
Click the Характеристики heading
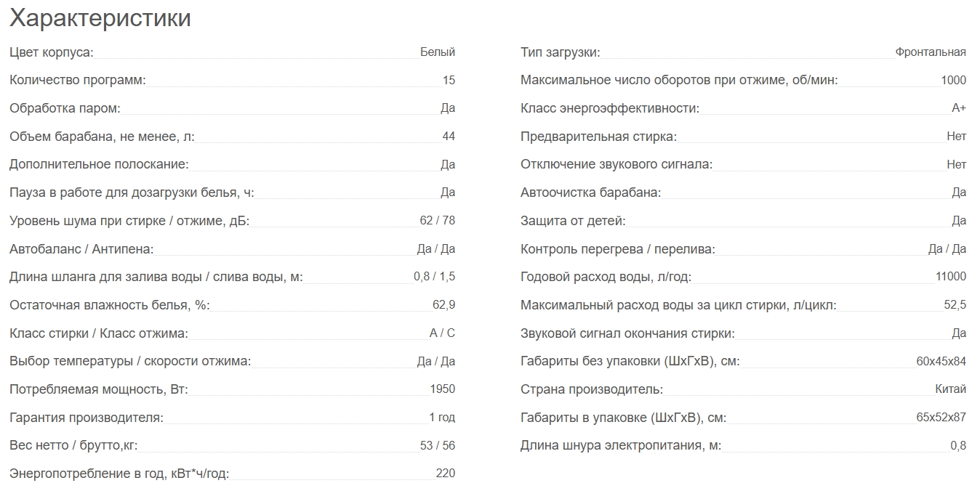(x=100, y=18)
